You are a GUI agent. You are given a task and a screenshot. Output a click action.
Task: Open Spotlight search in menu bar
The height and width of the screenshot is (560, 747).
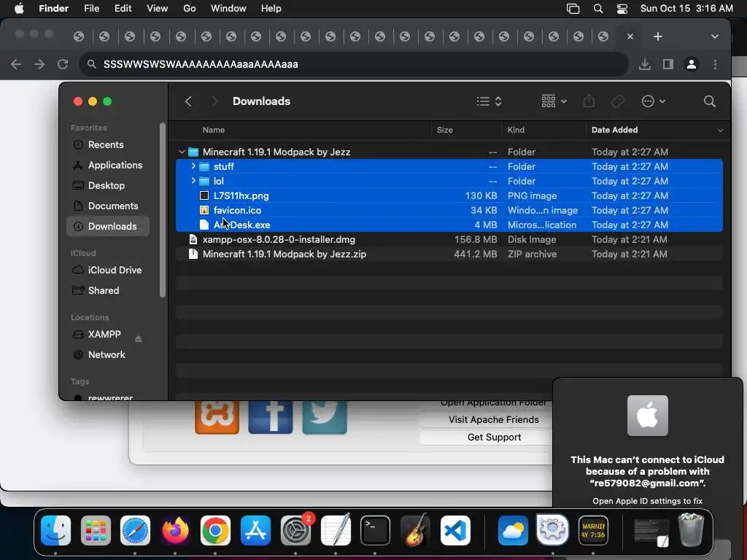(598, 9)
